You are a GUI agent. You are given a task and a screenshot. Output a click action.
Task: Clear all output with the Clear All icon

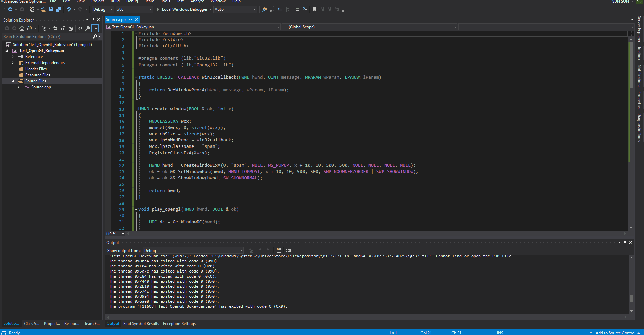[x=279, y=250]
